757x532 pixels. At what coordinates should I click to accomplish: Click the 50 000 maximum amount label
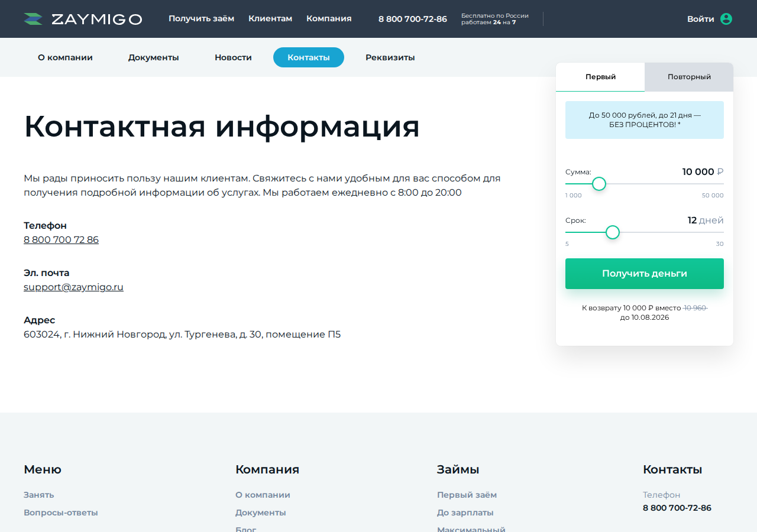[x=713, y=196]
